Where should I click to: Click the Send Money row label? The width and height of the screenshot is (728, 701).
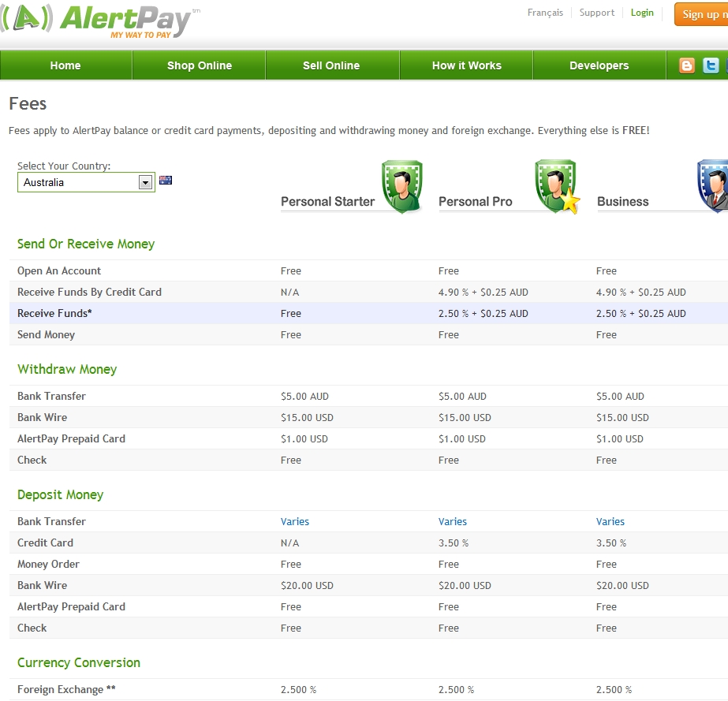46,334
